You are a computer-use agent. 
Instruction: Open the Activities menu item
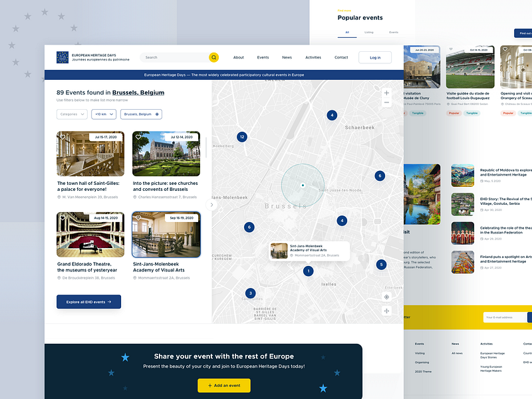pyautogui.click(x=313, y=57)
